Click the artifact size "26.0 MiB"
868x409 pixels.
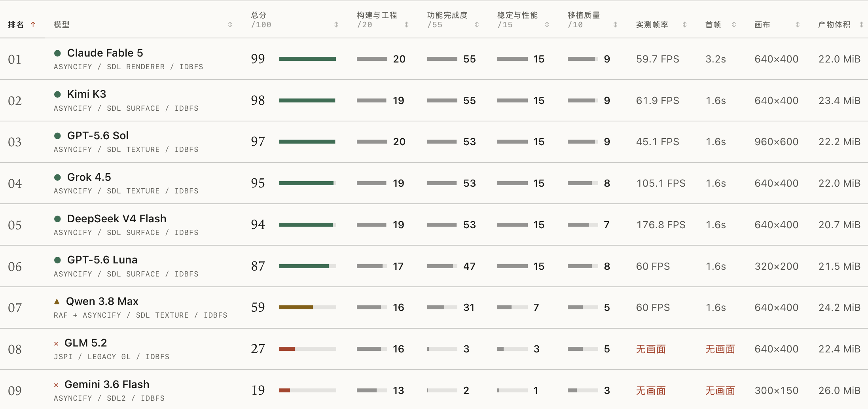pos(840,390)
